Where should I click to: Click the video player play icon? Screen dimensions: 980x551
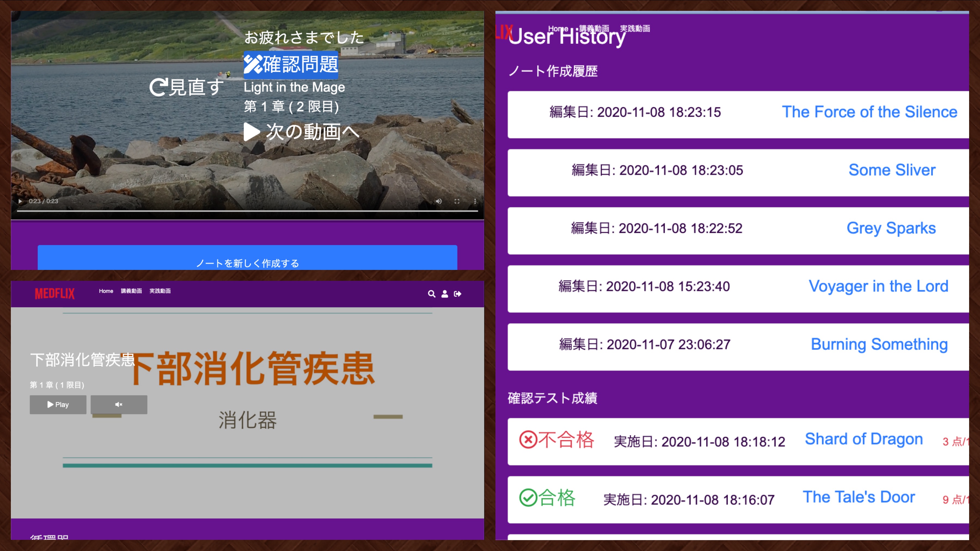point(20,201)
